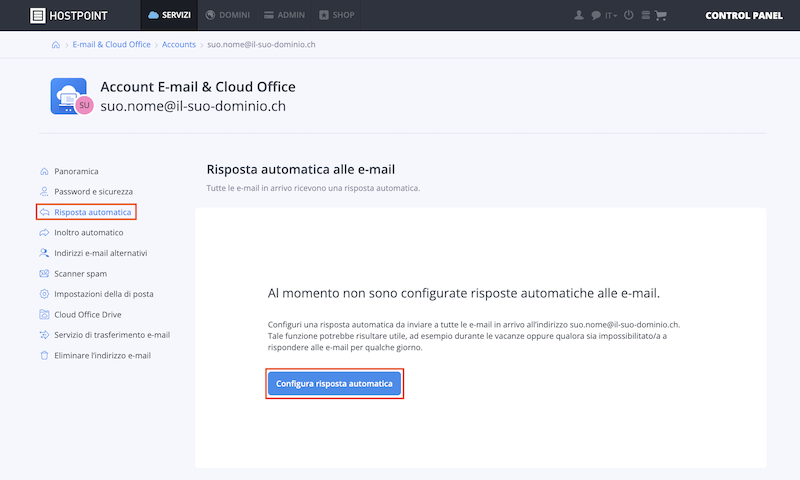Viewport: 800px width, 480px height.
Task: Open Scanner spam
Action: 81,274
